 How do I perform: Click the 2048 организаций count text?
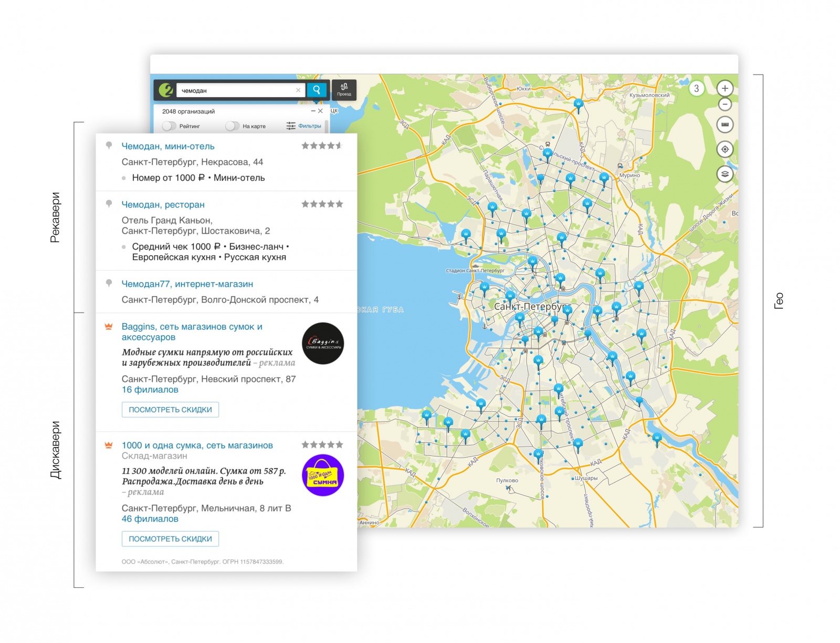(188, 111)
